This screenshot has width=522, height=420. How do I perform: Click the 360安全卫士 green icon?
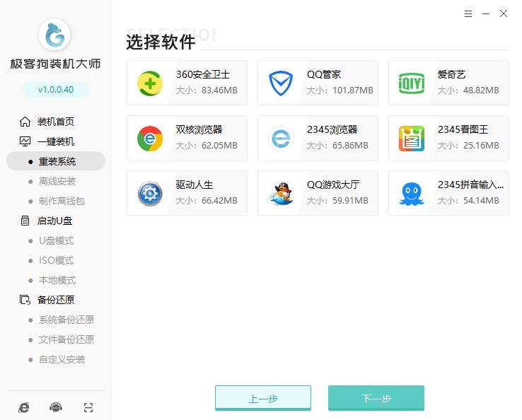click(x=150, y=83)
